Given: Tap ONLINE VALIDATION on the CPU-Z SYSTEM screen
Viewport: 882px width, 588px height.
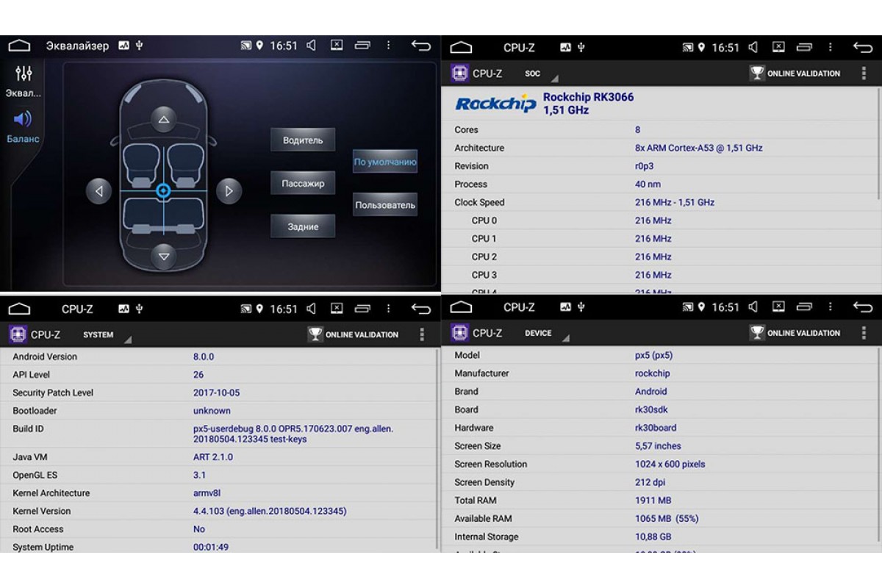Looking at the screenshot, I should click(353, 334).
